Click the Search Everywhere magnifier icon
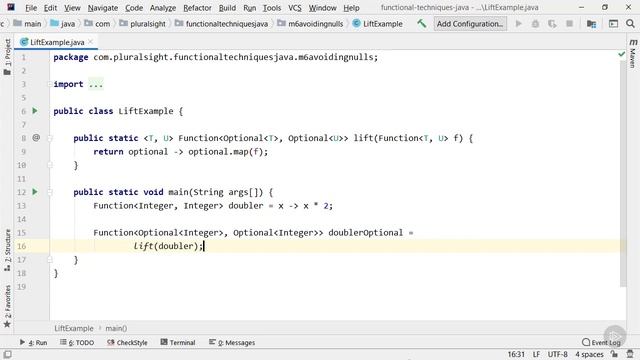Viewport: 640px width, 360px height. [x=630, y=24]
